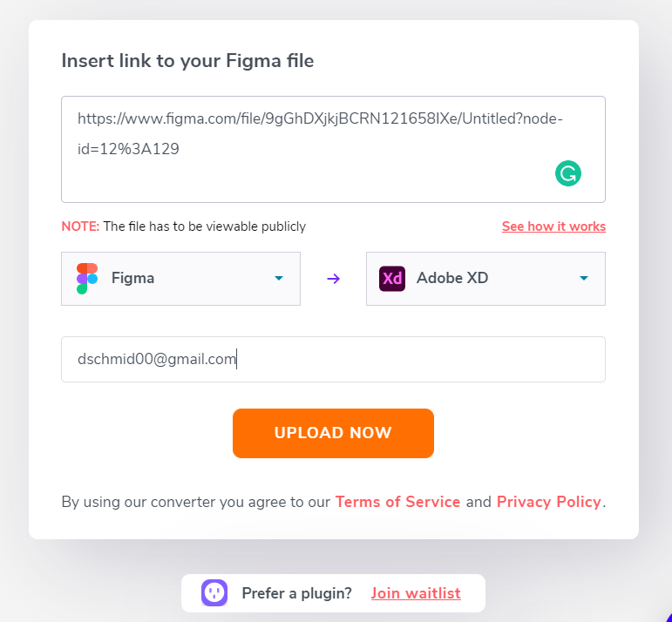Click the red NOTE label
This screenshot has width=672, height=622.
(80, 226)
